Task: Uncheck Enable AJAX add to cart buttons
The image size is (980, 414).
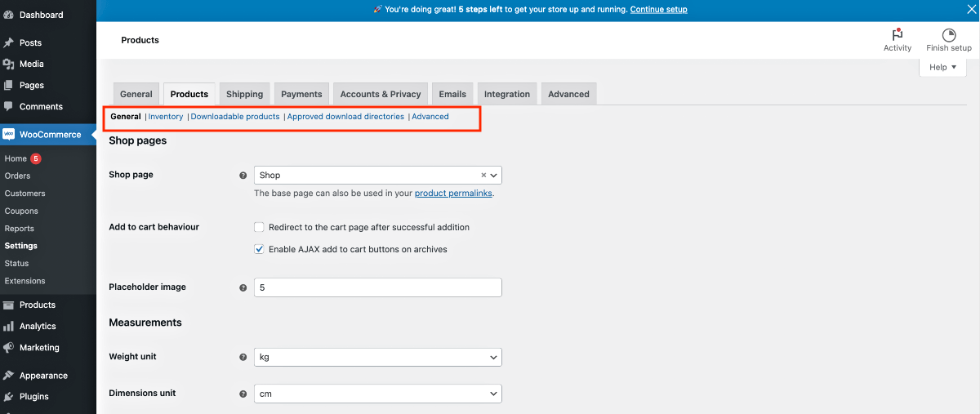Action: click(259, 249)
